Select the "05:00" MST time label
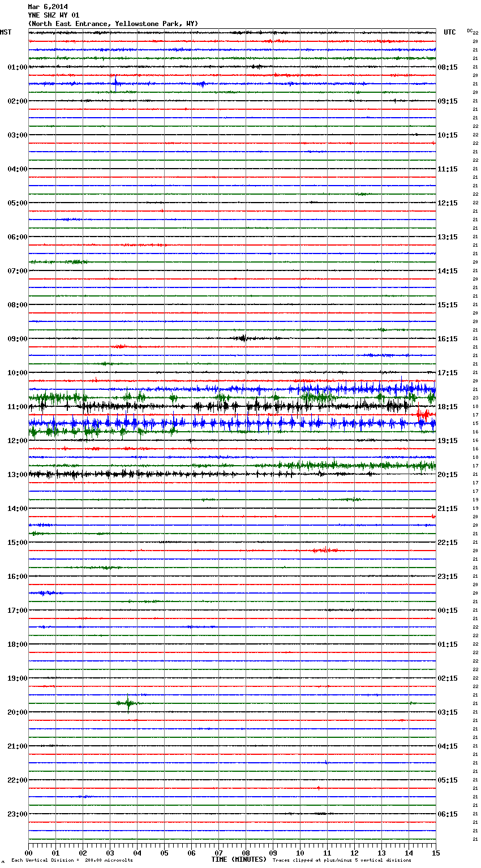 tap(18, 203)
